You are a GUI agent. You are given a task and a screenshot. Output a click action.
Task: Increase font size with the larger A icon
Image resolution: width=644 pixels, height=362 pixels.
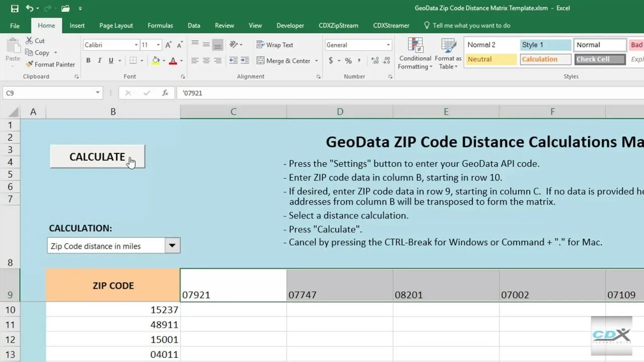tap(169, 45)
